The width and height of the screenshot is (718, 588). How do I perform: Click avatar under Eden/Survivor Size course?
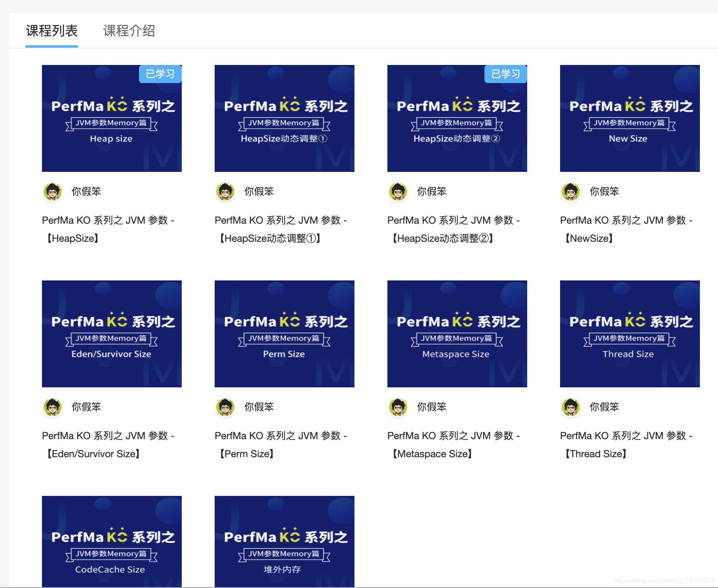tap(52, 407)
